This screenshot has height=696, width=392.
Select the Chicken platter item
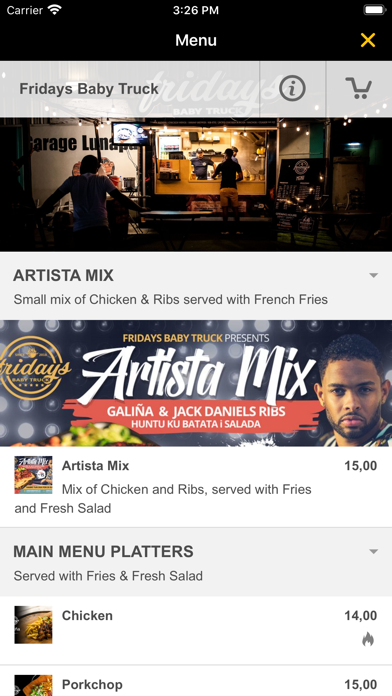(196, 631)
